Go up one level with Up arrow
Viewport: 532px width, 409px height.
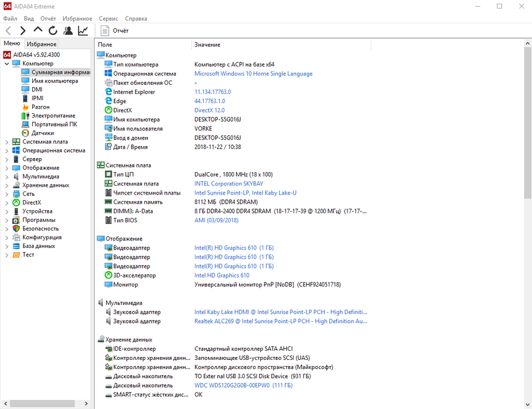pyautogui.click(x=38, y=30)
